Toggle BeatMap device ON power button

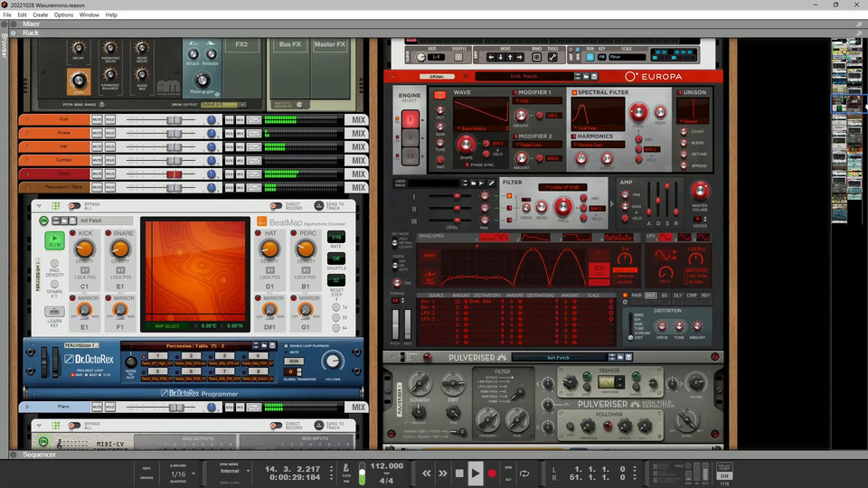point(43,221)
